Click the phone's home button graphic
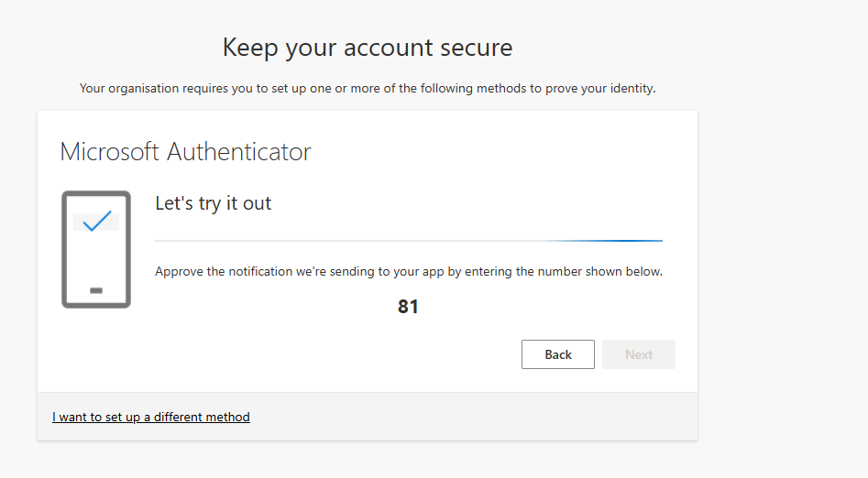 click(96, 290)
